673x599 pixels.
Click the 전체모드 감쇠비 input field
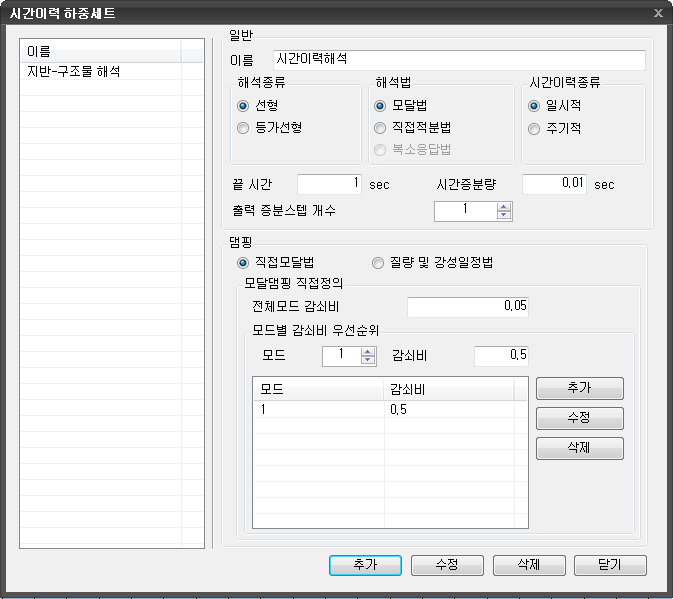coord(468,307)
